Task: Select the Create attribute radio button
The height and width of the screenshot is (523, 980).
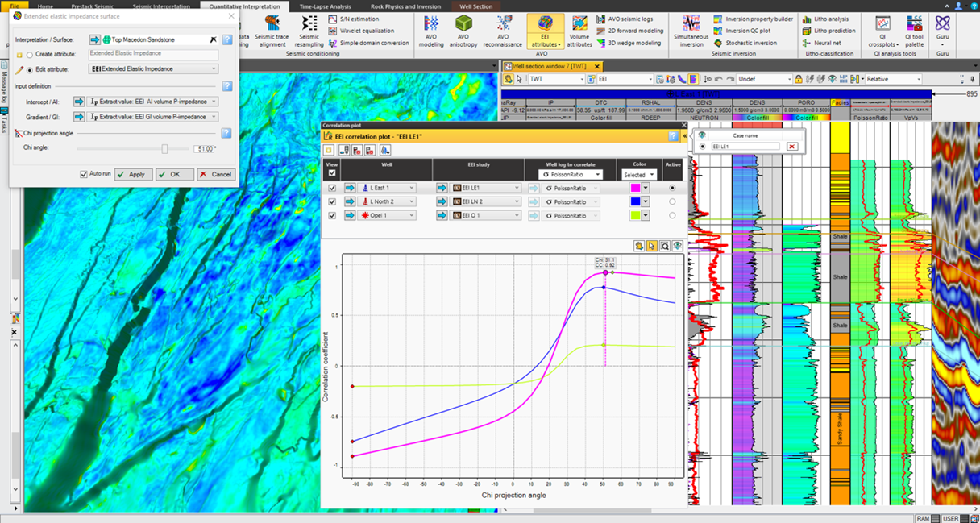Action: point(30,55)
